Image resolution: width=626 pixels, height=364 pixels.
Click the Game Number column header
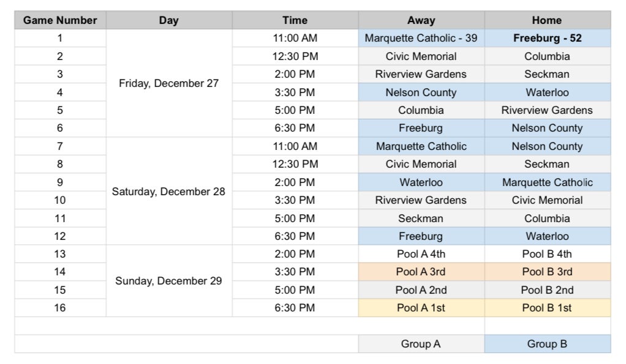click(60, 20)
